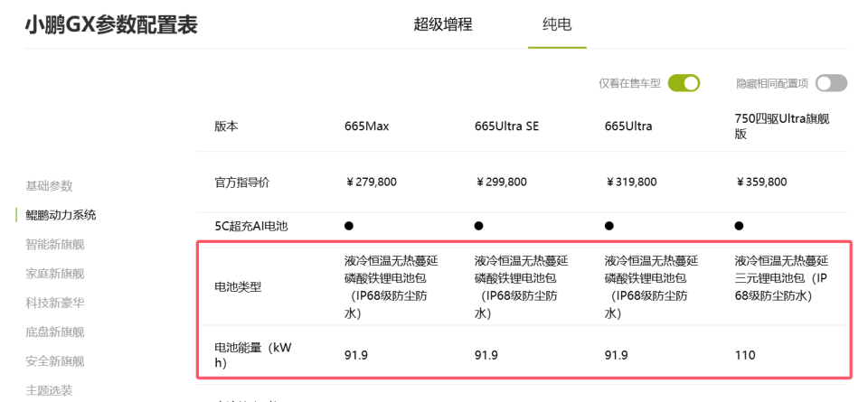868x402 pixels.
Task: Click the ¥359,800 price
Action: 760,182
